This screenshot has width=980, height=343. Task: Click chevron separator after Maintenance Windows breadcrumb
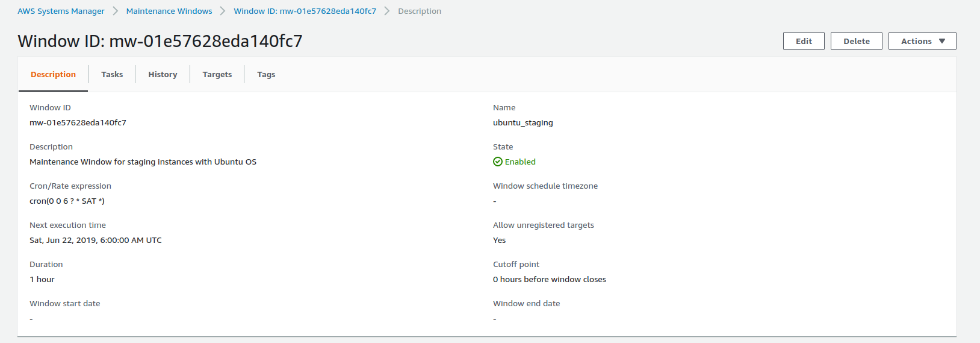(223, 11)
